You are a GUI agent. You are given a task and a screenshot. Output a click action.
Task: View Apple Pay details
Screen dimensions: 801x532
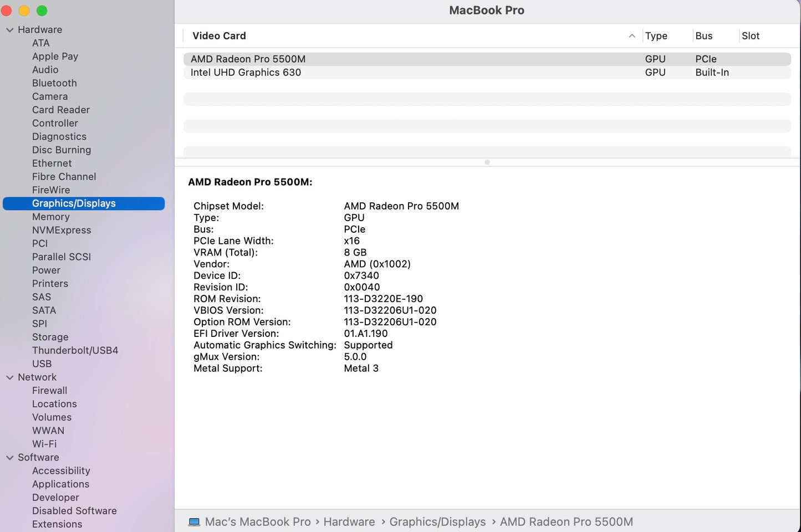point(55,56)
